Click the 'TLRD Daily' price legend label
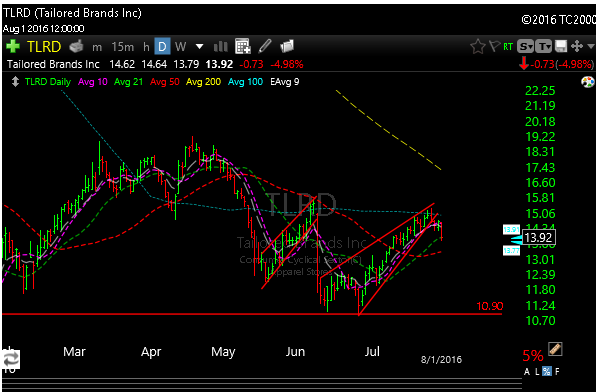The width and height of the screenshot is (596, 392). tap(48, 82)
